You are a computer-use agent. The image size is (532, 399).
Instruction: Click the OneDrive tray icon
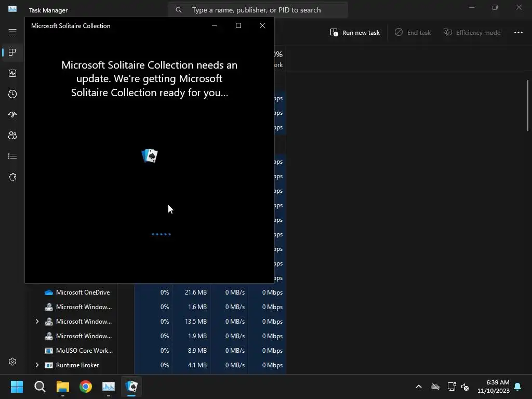435,387
